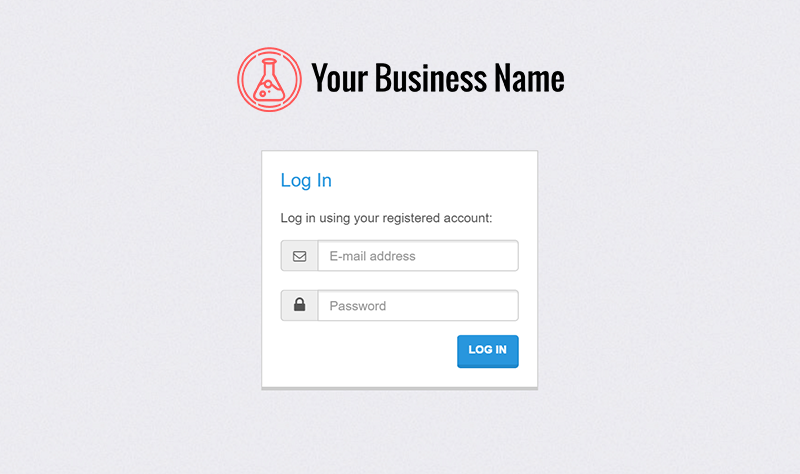The image size is (800, 474).
Task: Click the outer ring of the circular logo
Action: pyautogui.click(x=269, y=49)
